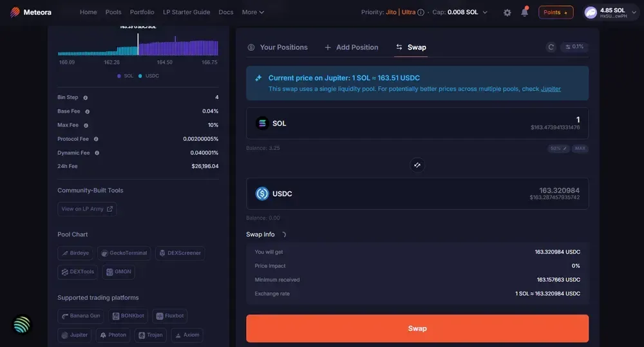Open GMGN pool chart
The image size is (644, 347).
tap(118, 272)
